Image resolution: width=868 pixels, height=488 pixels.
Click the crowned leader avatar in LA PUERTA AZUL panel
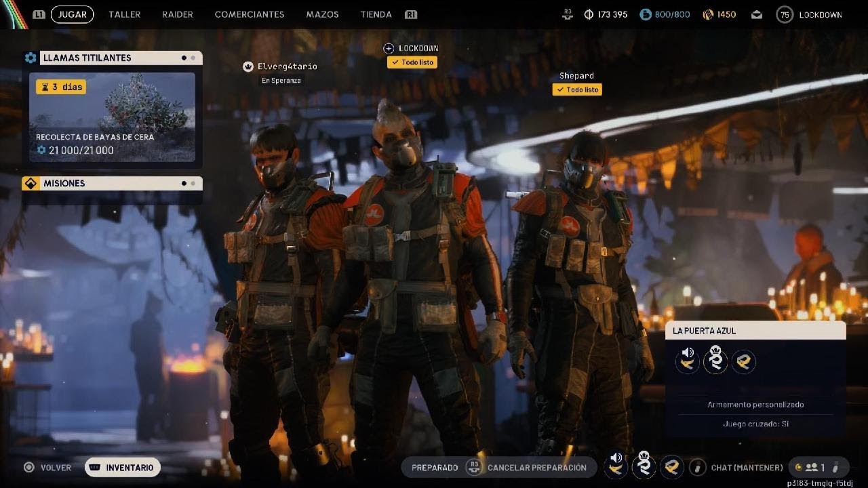click(715, 359)
